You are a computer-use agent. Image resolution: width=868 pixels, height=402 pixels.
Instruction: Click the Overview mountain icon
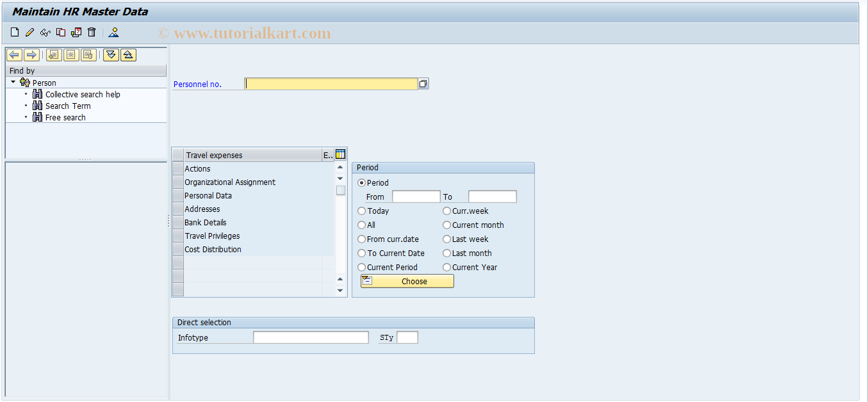click(113, 32)
